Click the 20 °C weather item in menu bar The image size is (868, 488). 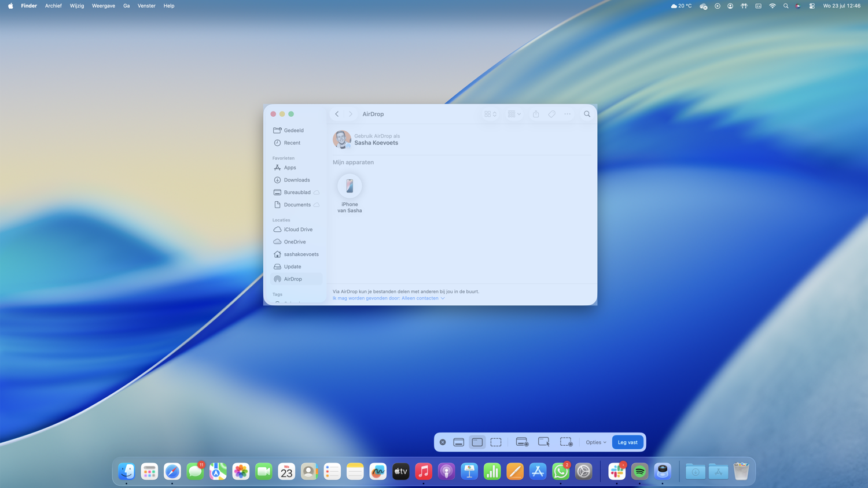pos(681,6)
